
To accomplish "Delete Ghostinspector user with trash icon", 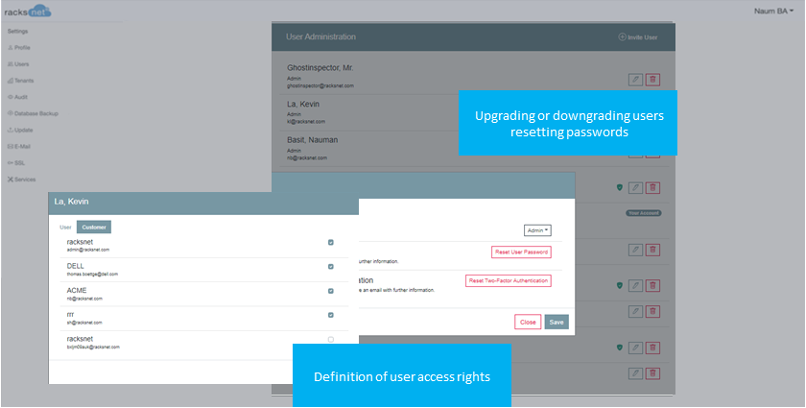I will tap(653, 80).
